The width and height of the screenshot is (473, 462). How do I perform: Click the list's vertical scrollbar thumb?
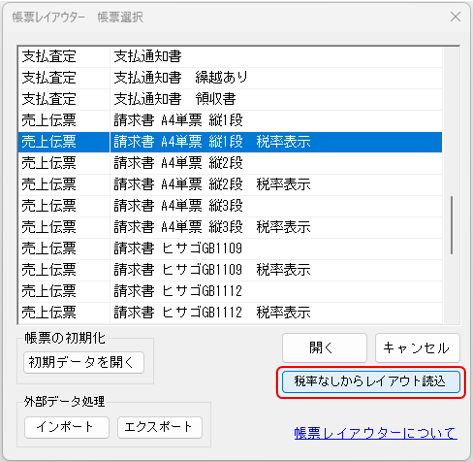[x=452, y=225]
